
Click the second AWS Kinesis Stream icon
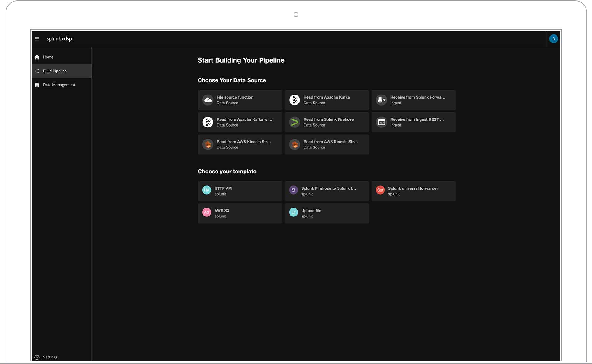[x=294, y=144]
